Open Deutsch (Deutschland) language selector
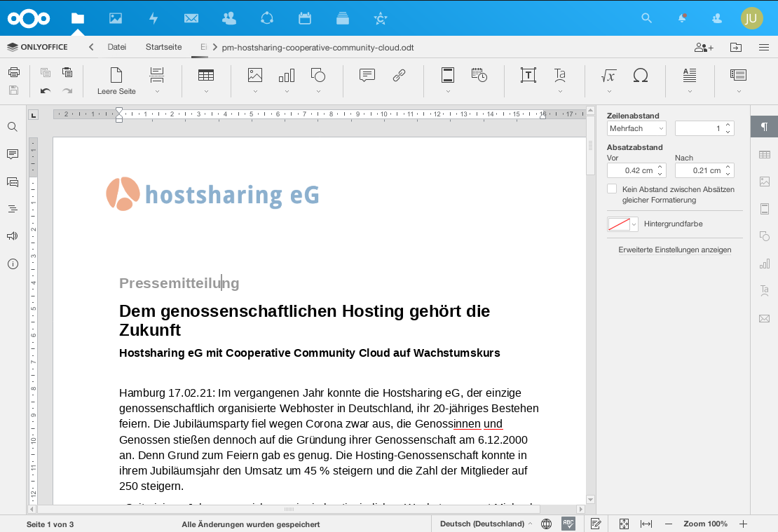Screen dimensions: 778x532 [x=486, y=524]
